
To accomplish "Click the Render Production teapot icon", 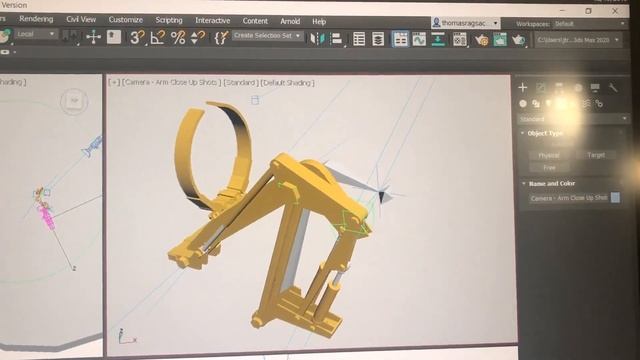I will pos(518,40).
